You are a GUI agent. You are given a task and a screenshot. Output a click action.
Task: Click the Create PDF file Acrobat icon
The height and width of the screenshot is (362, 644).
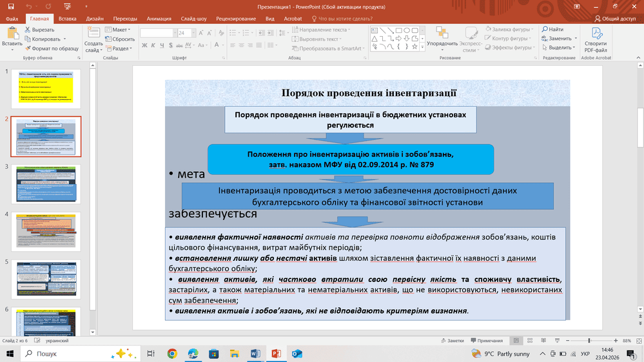(596, 39)
